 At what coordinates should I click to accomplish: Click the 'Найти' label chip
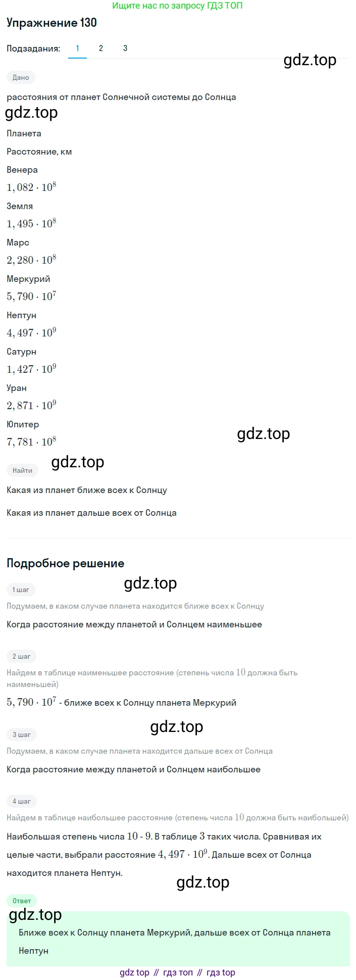(x=23, y=470)
